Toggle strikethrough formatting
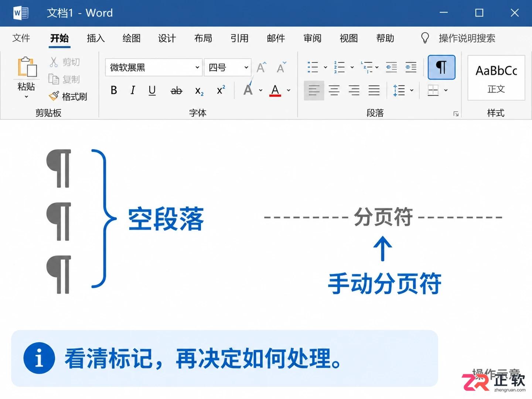This screenshot has width=532, height=399. pos(176,91)
